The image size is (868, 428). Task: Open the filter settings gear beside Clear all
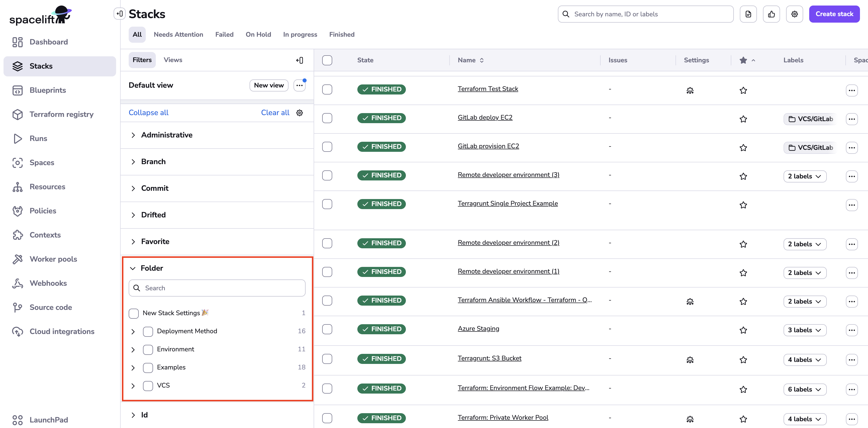[300, 113]
